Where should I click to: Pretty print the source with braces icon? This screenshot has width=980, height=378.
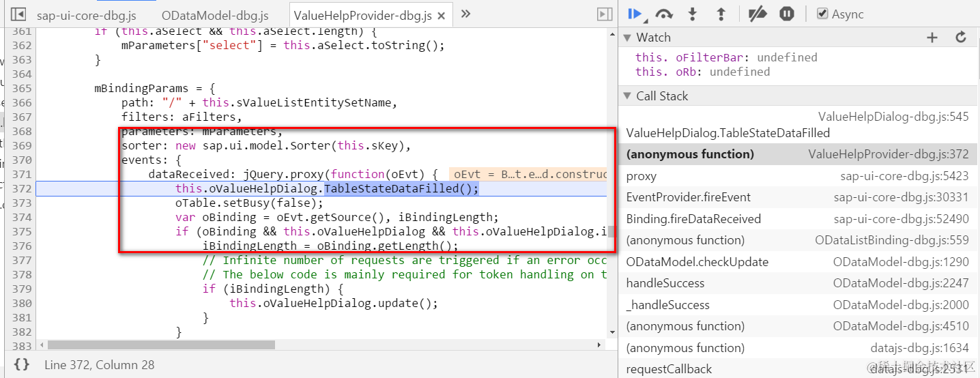coord(22,364)
